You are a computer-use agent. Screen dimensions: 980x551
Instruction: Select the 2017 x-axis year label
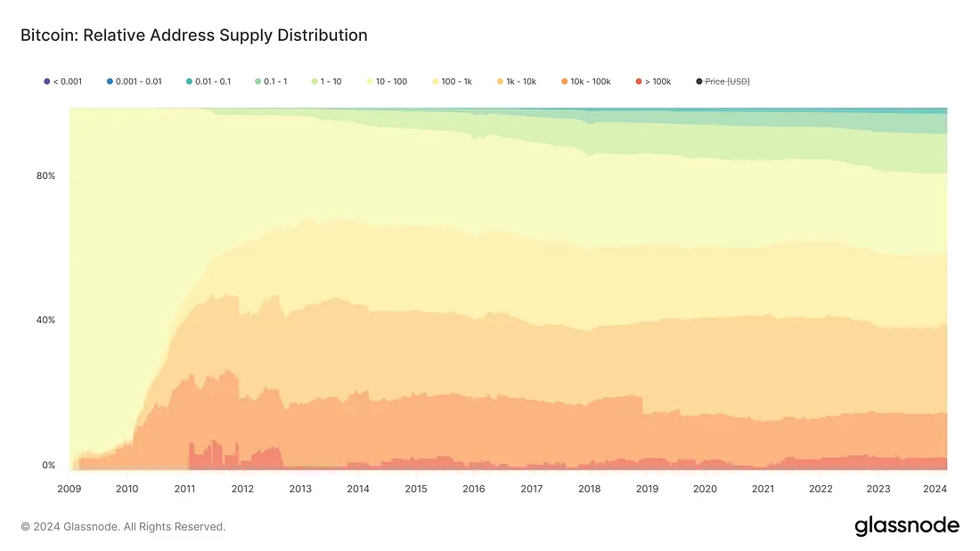(532, 489)
